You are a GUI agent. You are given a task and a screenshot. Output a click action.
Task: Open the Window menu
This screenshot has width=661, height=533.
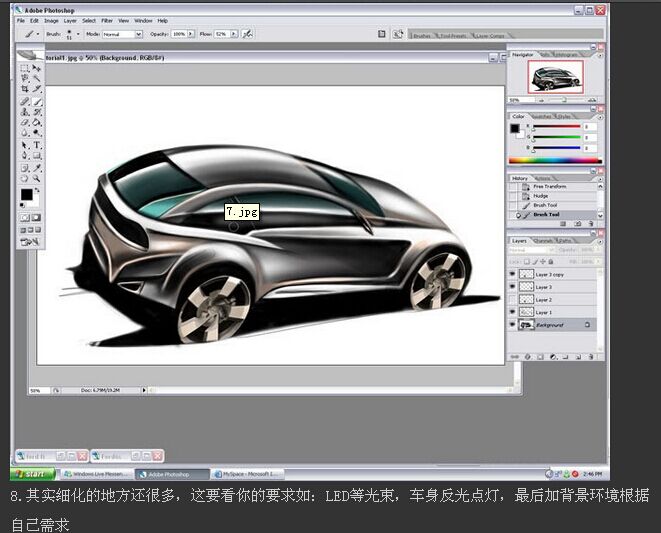143,21
